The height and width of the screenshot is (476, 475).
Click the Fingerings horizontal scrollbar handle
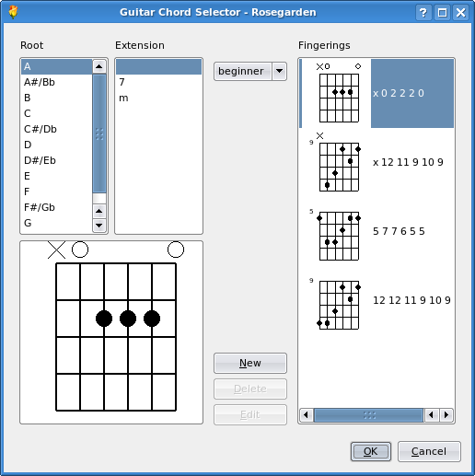369,415
